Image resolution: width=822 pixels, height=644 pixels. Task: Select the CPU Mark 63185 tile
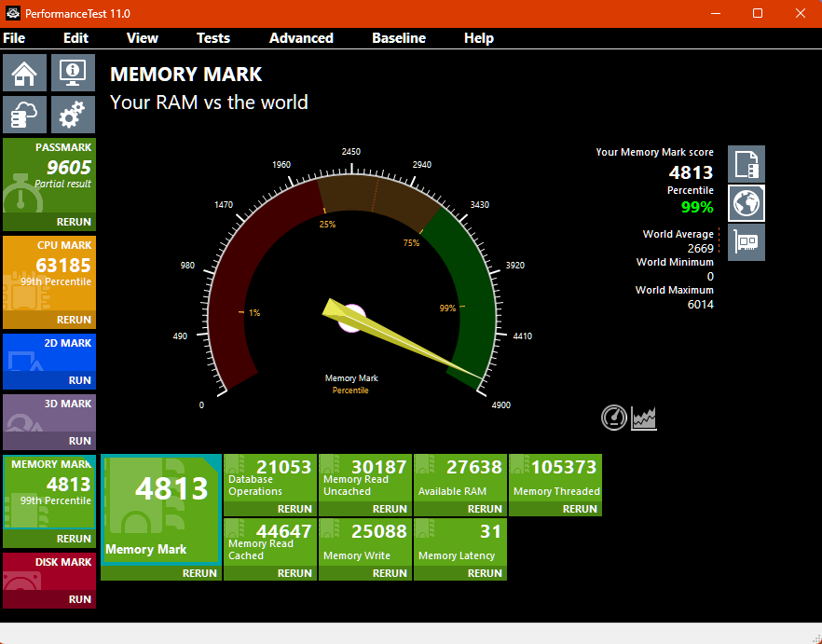point(49,273)
